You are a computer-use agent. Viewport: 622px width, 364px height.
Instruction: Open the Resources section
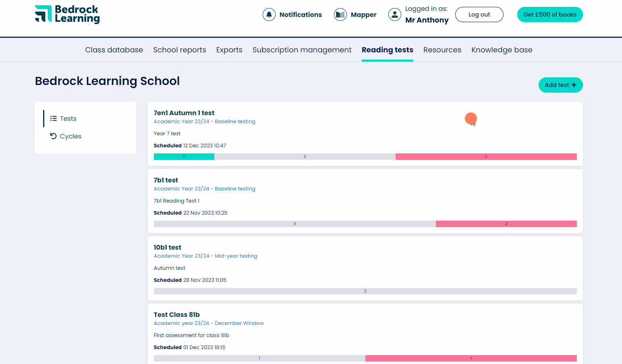coord(442,50)
